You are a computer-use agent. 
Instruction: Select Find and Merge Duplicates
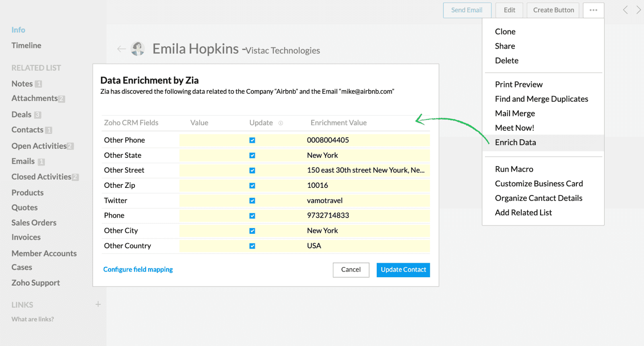tap(541, 99)
